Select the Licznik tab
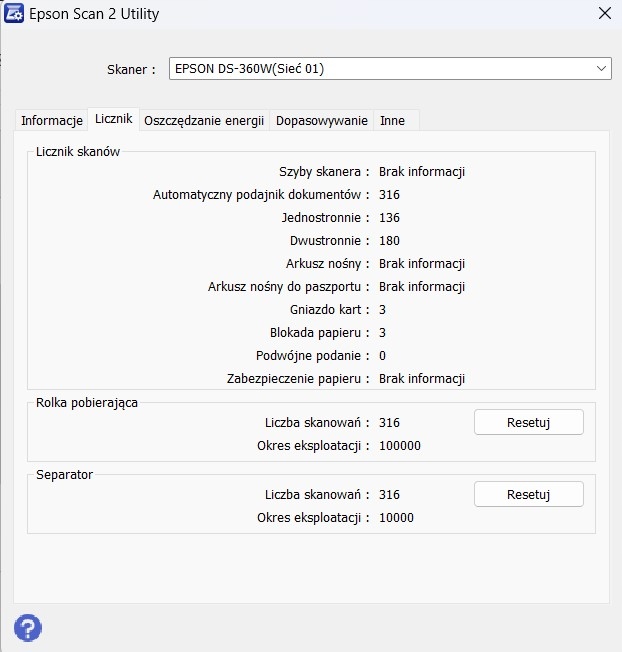The height and width of the screenshot is (652, 622). pyautogui.click(x=114, y=119)
